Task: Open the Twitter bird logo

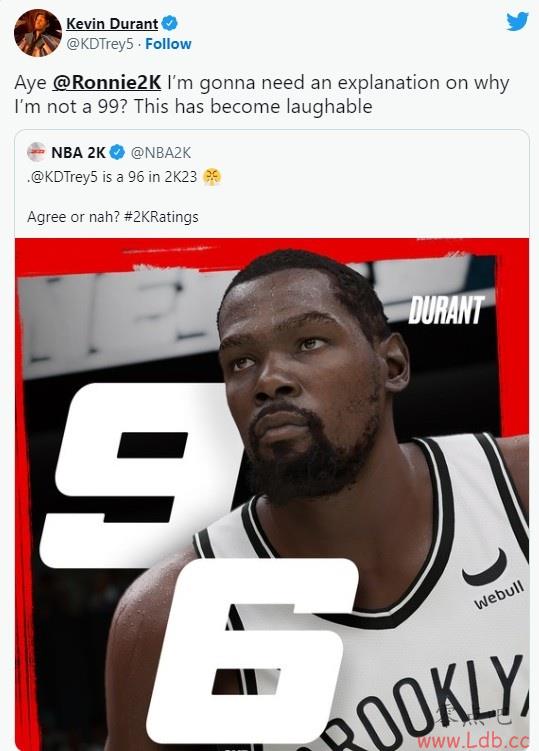Action: (x=517, y=21)
